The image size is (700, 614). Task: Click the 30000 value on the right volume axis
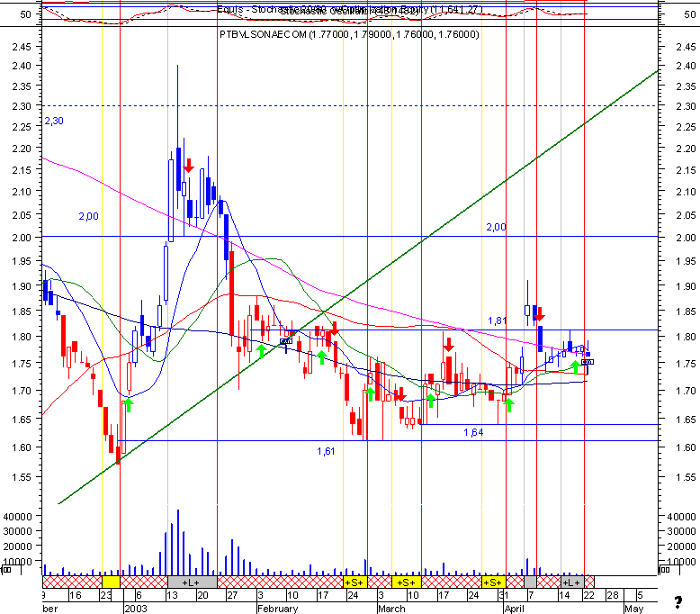pos(681,531)
